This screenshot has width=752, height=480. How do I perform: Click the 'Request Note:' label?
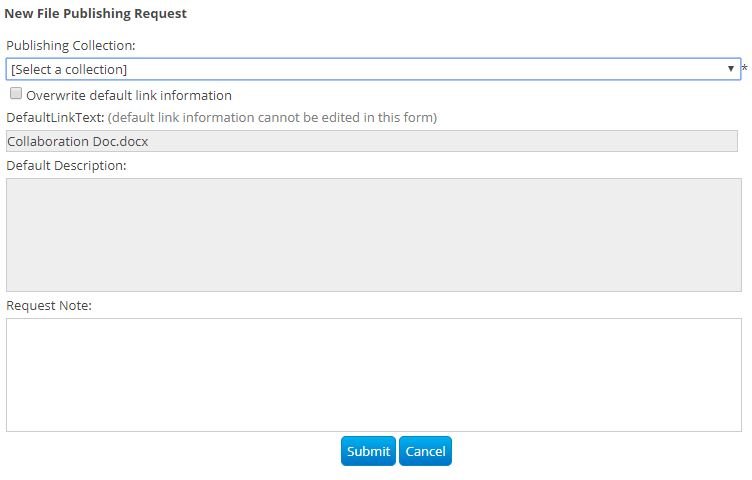49,305
